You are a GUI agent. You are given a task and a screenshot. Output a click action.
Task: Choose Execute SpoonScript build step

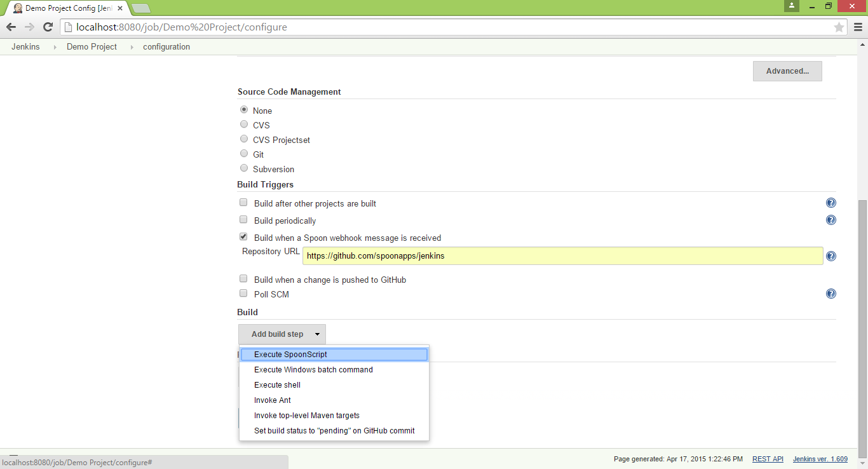coord(334,355)
